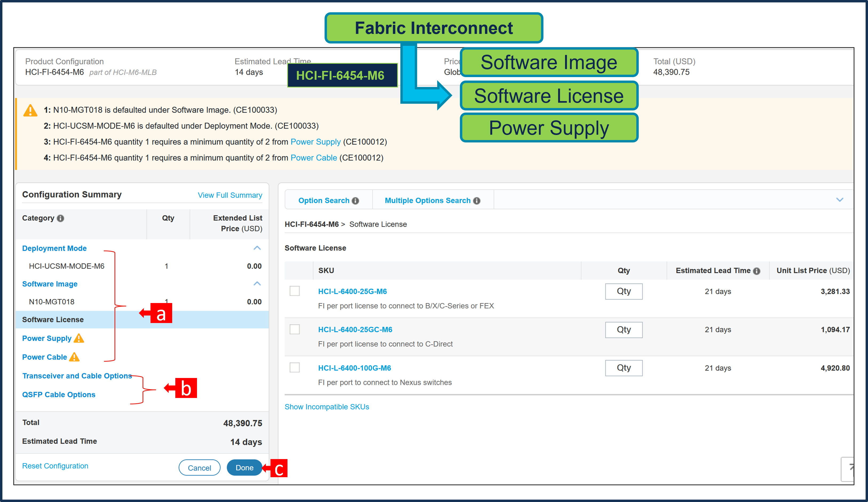The image size is (868, 502).
Task: Click the back-to-top arrow button
Action: (848, 469)
